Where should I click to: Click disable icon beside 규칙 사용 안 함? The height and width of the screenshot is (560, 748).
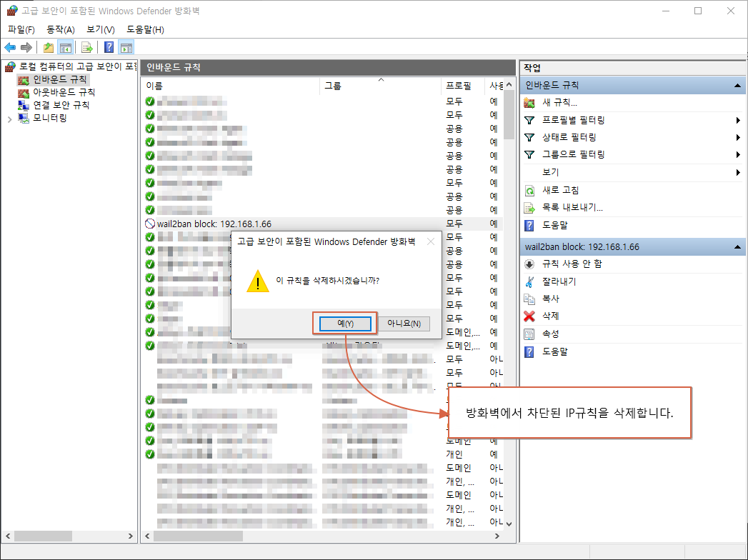(x=529, y=264)
